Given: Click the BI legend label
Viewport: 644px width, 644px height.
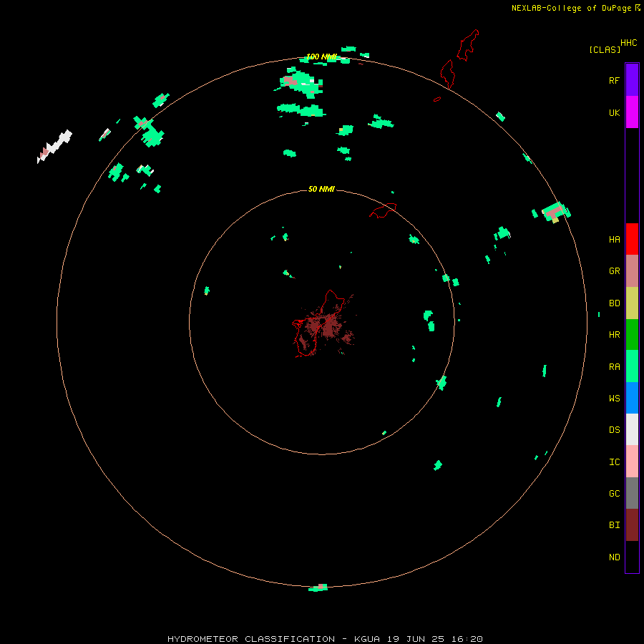Looking at the screenshot, I should 614,525.
